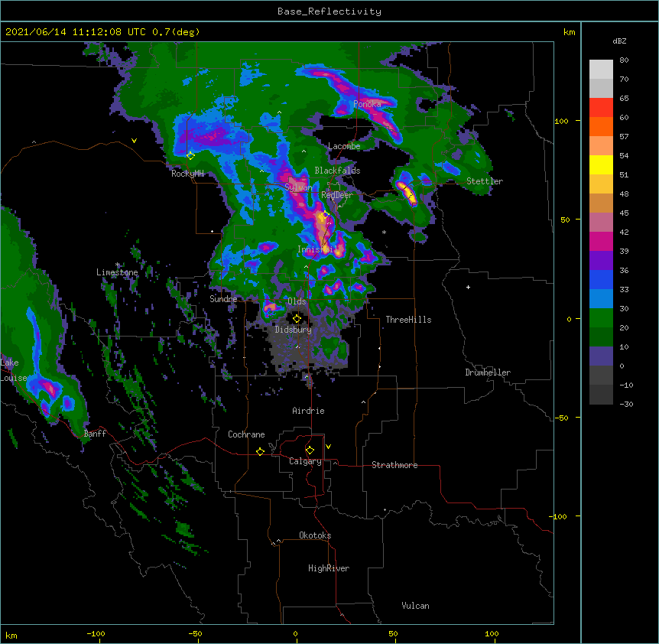The width and height of the screenshot is (659, 644).
Task: Click the Didsbury town label
Action: tap(294, 330)
